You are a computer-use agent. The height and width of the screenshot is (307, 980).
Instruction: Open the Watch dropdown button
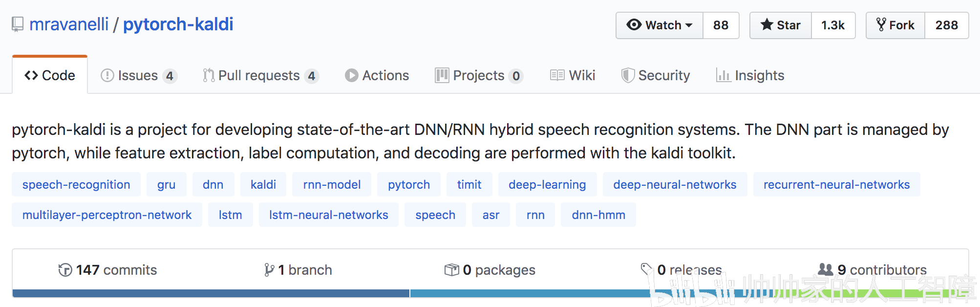(660, 25)
